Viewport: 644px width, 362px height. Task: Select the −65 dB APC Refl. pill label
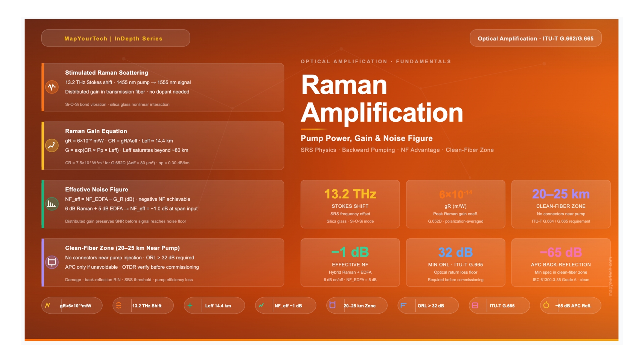tap(573, 306)
